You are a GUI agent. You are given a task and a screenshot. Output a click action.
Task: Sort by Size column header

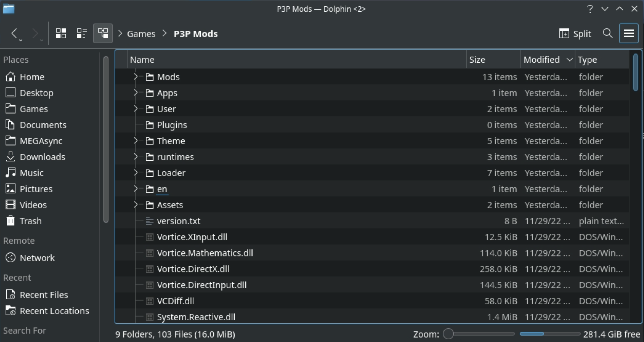[x=493, y=59]
